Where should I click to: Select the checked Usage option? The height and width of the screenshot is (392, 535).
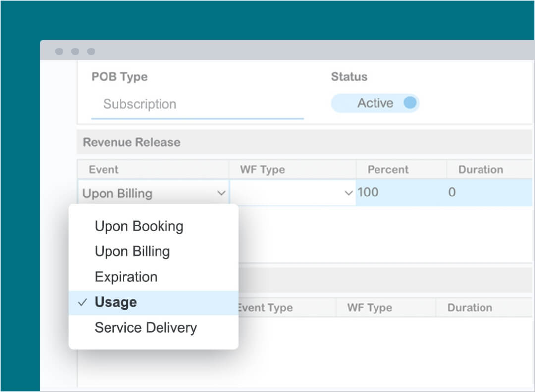(x=153, y=302)
